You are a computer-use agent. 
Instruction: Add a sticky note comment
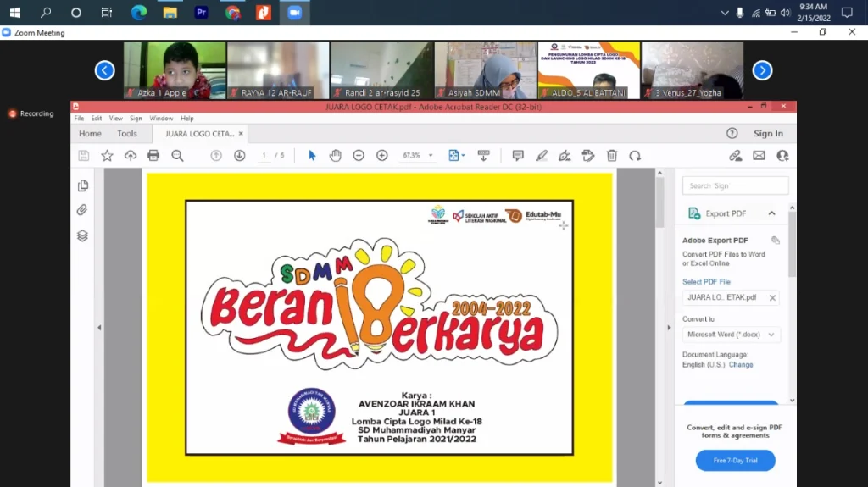(x=518, y=156)
